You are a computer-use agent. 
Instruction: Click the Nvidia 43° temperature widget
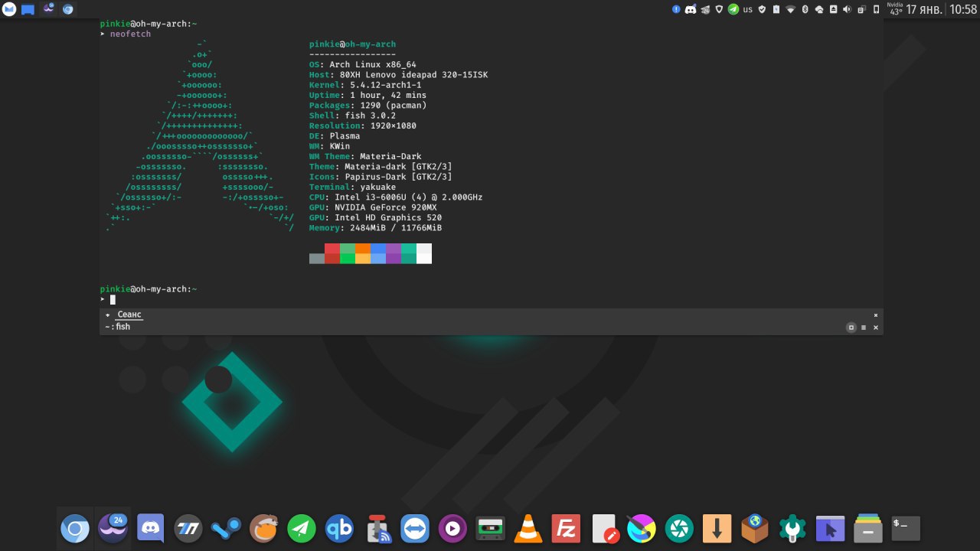[x=895, y=9]
